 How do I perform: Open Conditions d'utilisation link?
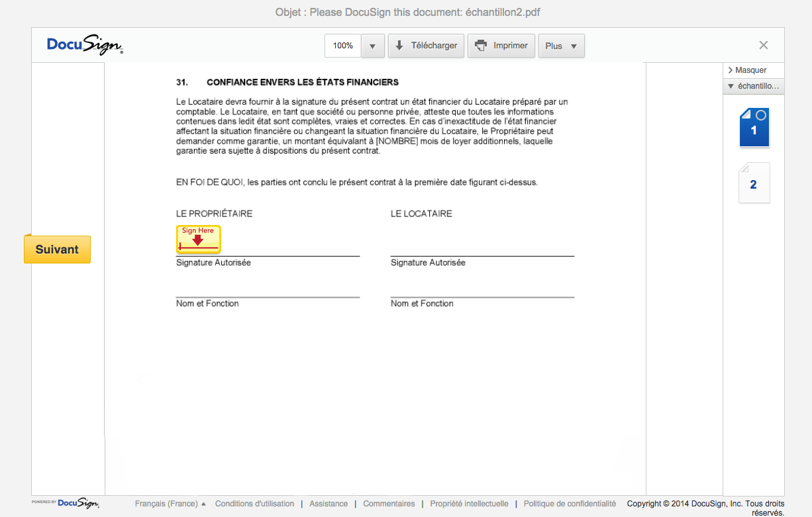click(254, 504)
